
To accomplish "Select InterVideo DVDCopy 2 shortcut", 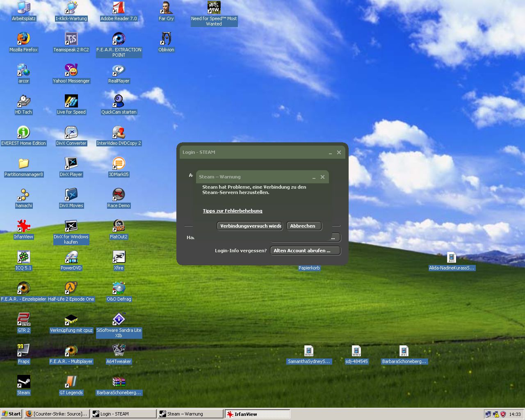I will click(119, 136).
